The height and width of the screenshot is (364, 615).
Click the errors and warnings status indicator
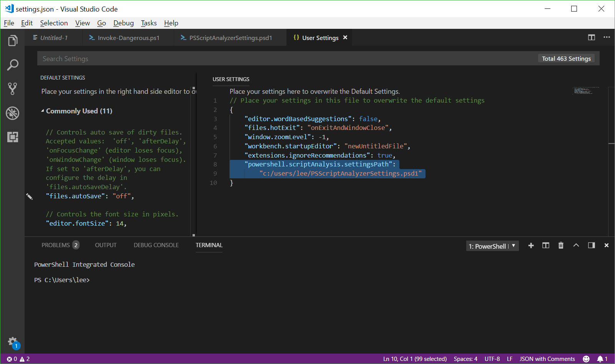[18, 359]
